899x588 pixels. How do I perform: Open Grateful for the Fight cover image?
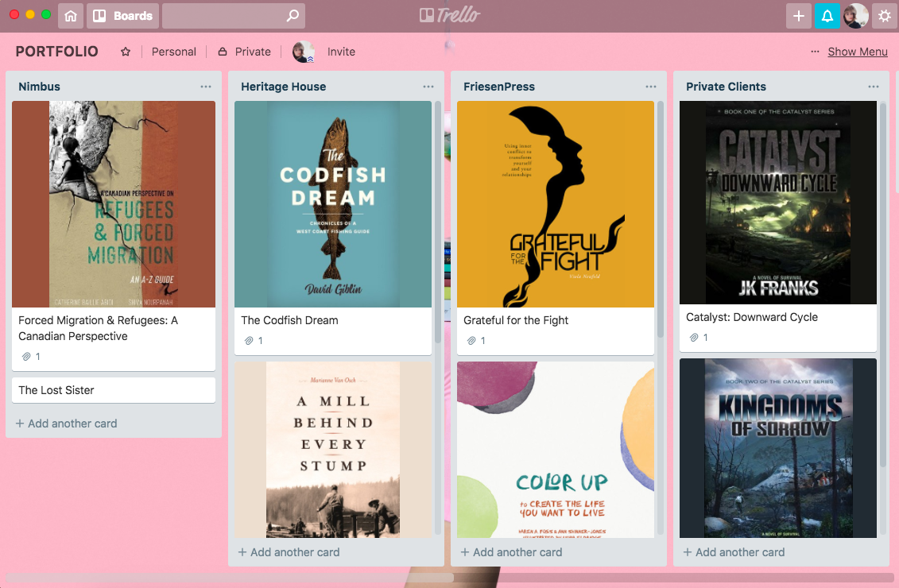pos(556,204)
